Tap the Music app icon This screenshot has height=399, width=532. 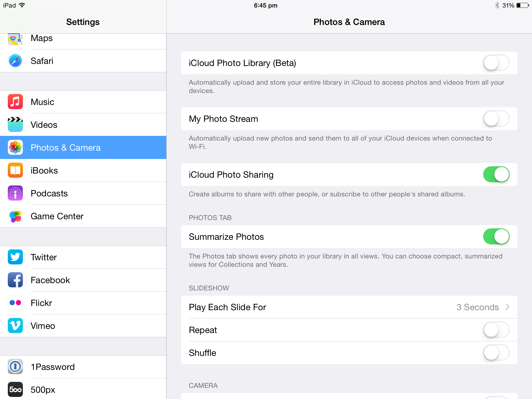15,102
